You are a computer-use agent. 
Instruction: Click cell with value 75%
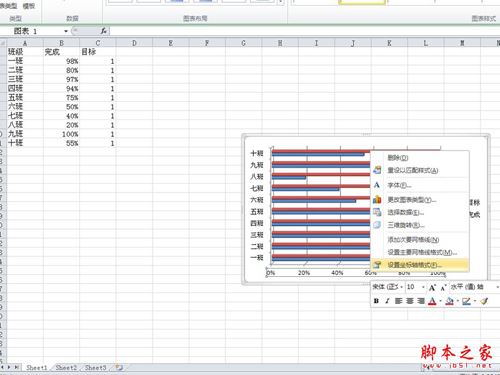(61, 97)
